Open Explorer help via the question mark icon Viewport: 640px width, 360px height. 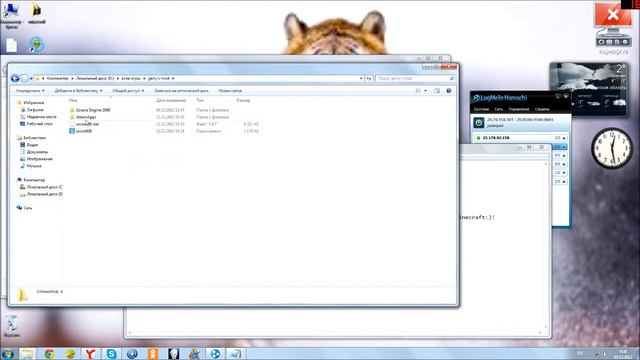[449, 91]
